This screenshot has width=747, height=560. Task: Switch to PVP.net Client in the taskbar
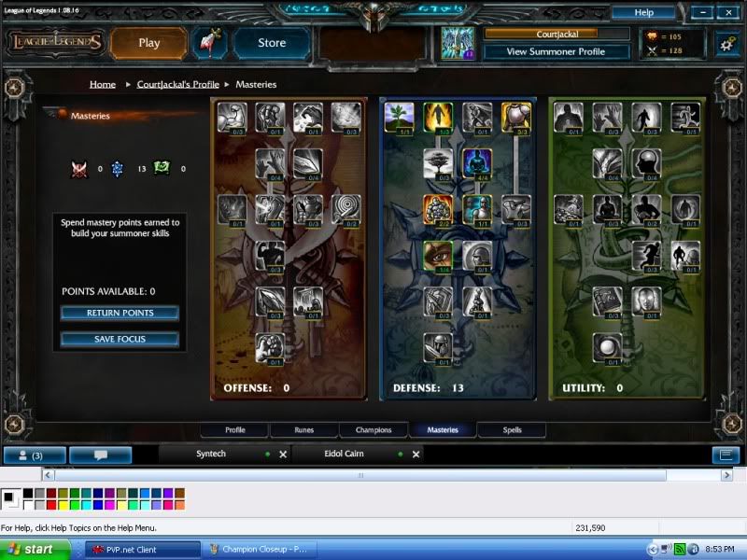pyautogui.click(x=142, y=550)
